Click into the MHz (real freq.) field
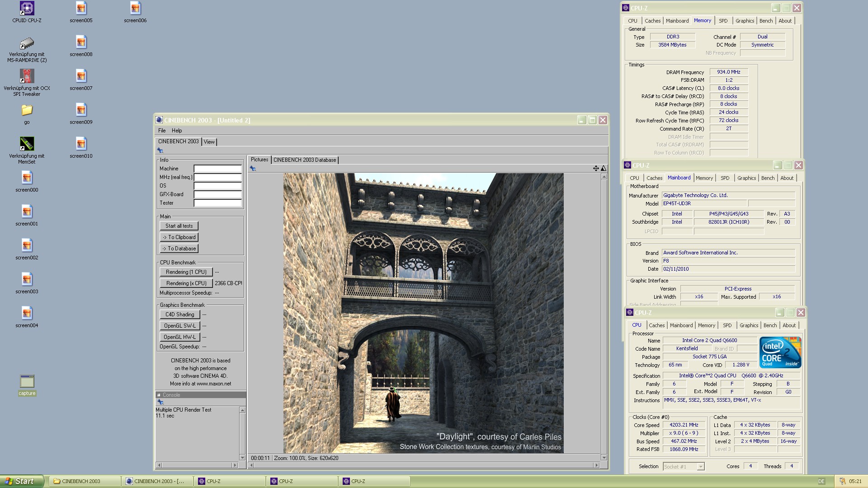This screenshot has height=488, width=868. [218, 178]
